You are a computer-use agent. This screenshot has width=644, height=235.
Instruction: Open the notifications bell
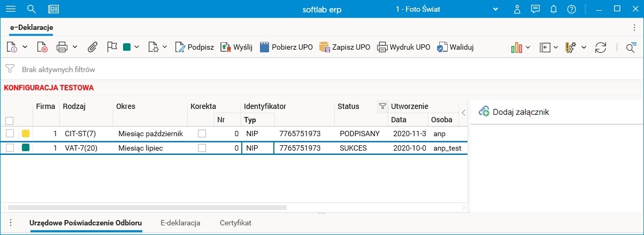tap(554, 9)
